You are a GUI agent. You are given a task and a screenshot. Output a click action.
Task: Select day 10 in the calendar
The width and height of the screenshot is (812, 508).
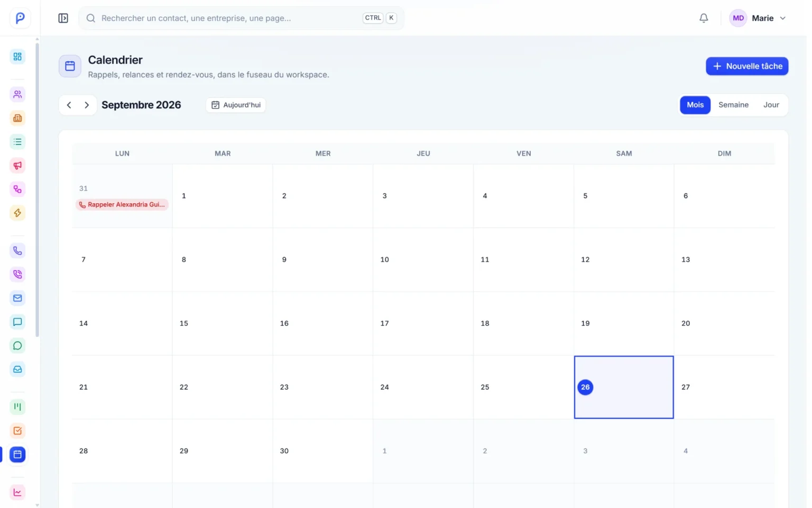423,260
